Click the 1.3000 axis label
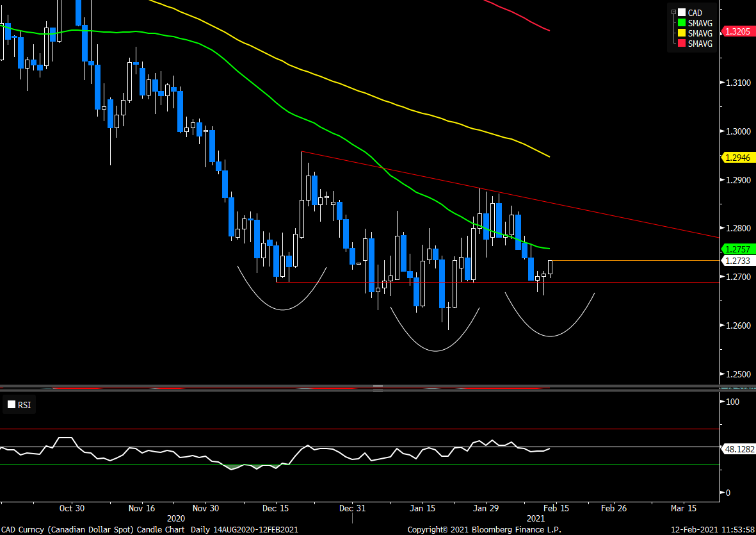The image size is (756, 535). pyautogui.click(x=739, y=131)
